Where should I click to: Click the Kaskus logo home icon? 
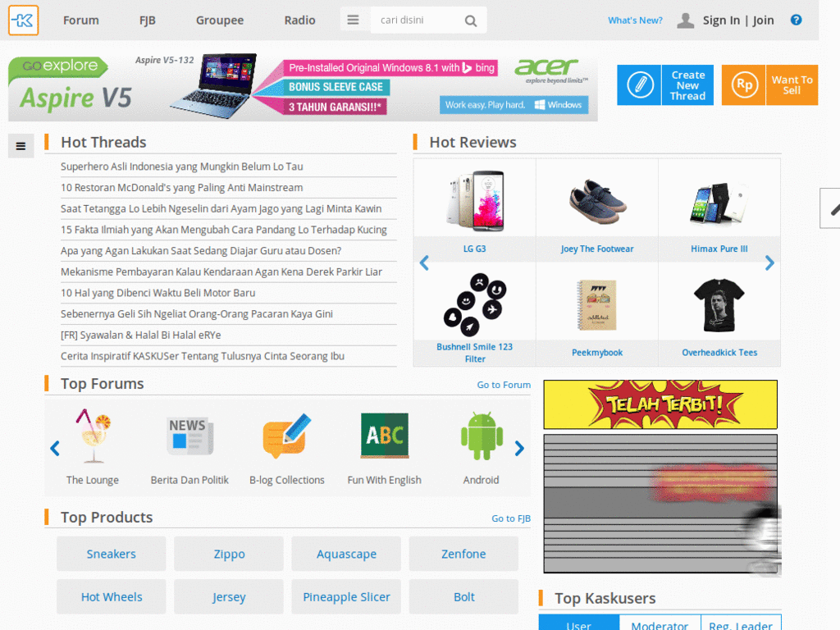click(24, 21)
